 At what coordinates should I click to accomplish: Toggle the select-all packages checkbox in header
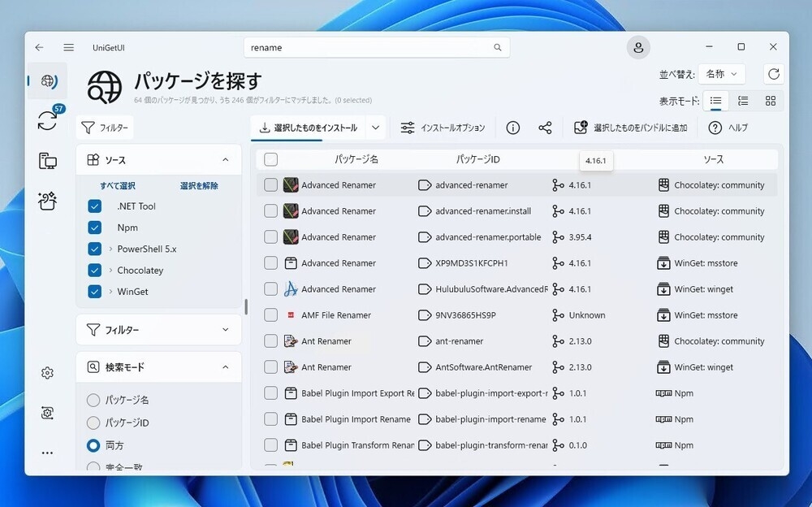[271, 159]
